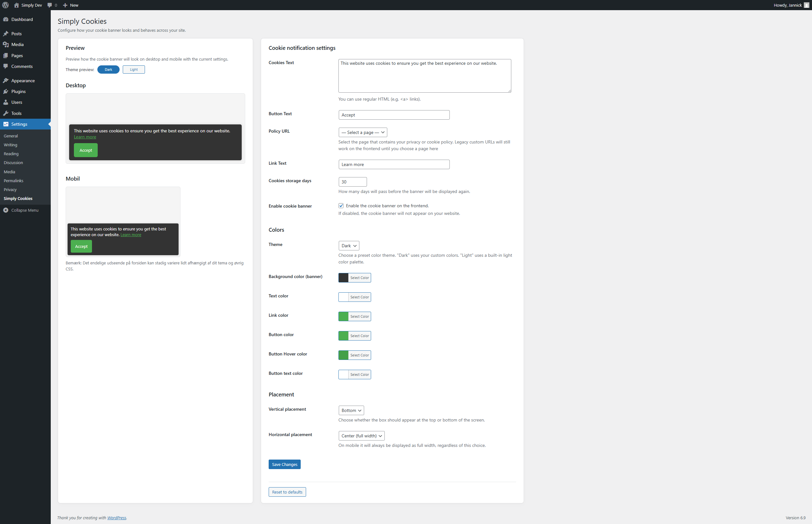Pick the Link color swatch
The image size is (812, 524).
point(344,316)
